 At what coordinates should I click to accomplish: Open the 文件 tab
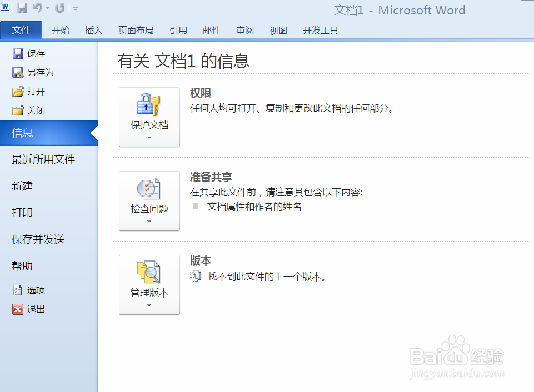coord(21,30)
